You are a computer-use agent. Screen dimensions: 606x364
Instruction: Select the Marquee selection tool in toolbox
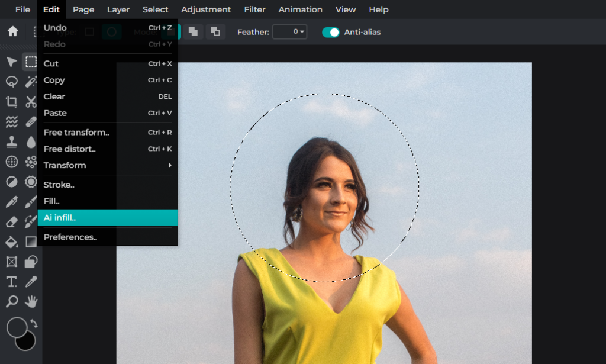pos(31,62)
